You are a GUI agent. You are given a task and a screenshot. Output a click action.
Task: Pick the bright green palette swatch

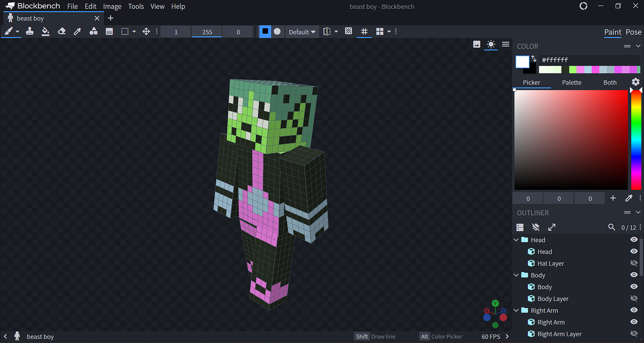click(573, 69)
